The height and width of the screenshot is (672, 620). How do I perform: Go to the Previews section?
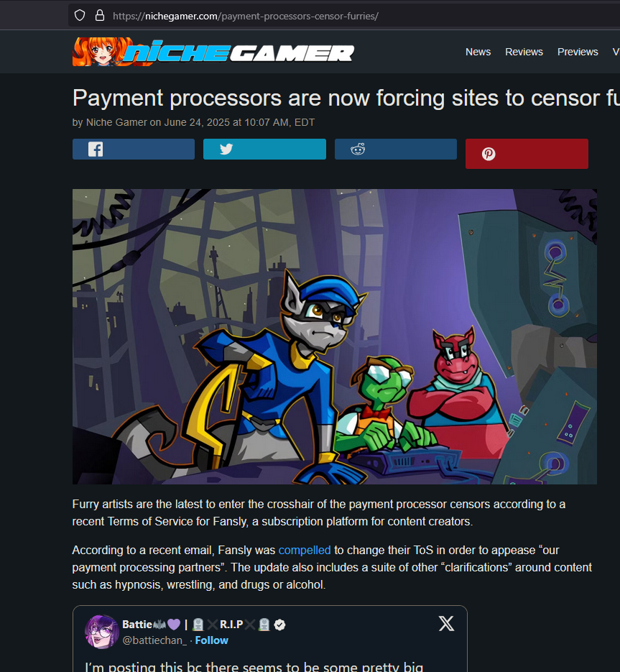(577, 52)
